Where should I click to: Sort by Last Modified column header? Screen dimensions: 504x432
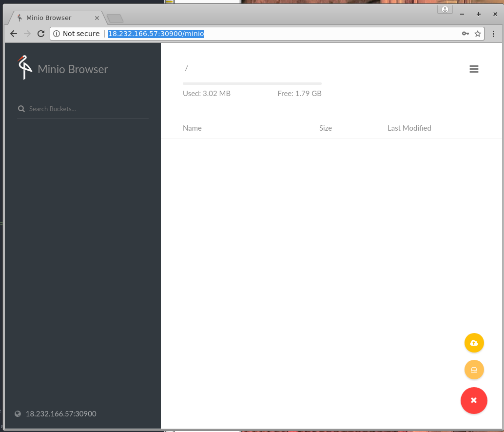[409, 128]
